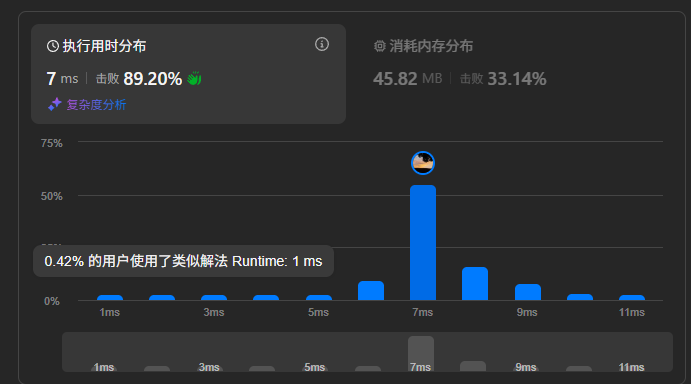
Task: Click the 11ms bar in the chart
Action: (632, 298)
